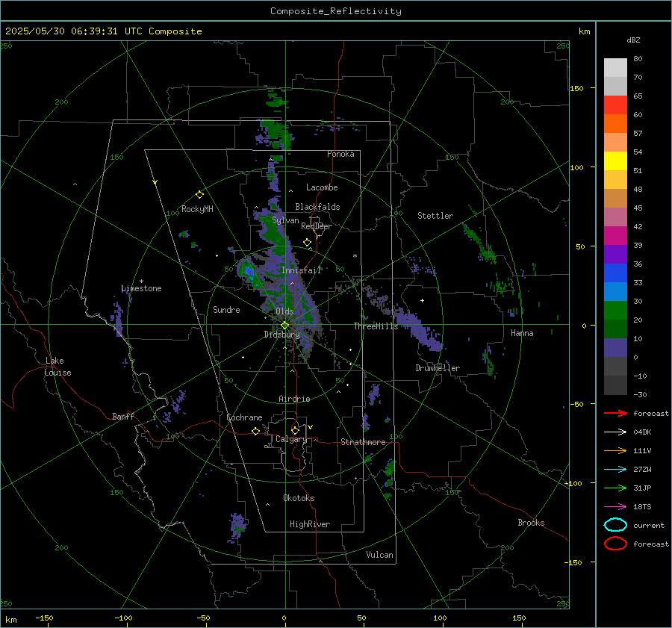Click the Strathmore label

[x=363, y=442]
